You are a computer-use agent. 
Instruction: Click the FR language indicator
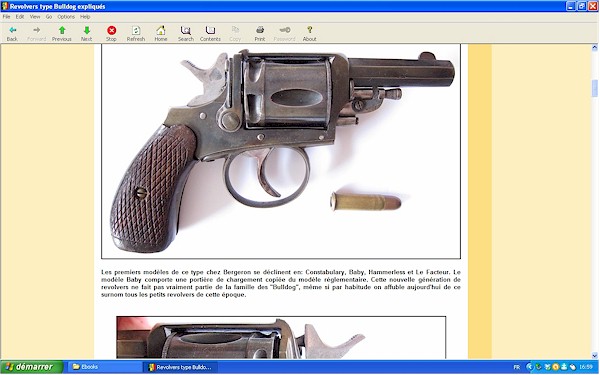(x=517, y=367)
